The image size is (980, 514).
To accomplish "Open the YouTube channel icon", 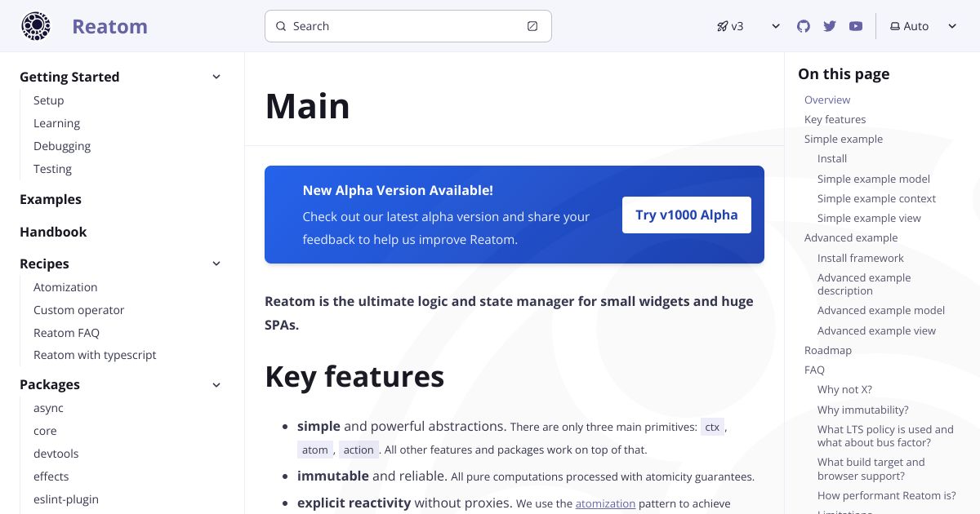I will coord(856,26).
